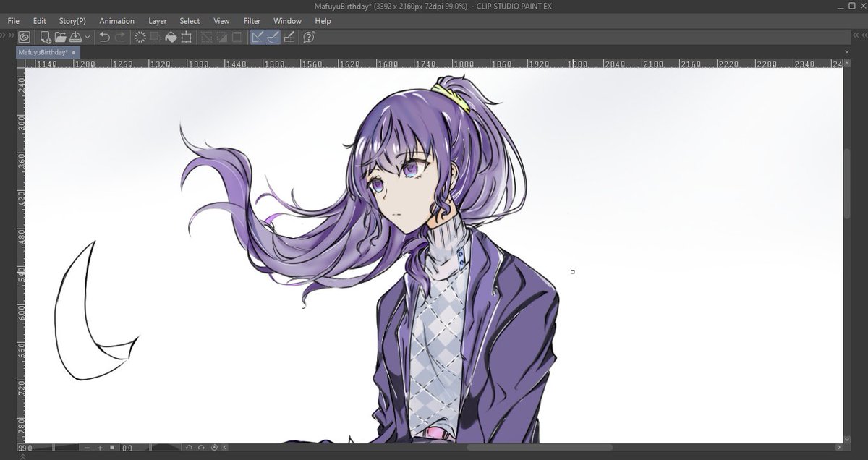This screenshot has height=460, width=868.
Task: Click the Fit to Screen square icon
Action: click(x=112, y=448)
